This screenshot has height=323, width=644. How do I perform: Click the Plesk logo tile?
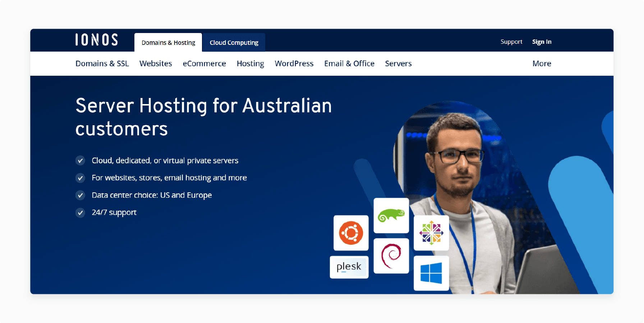tap(349, 267)
